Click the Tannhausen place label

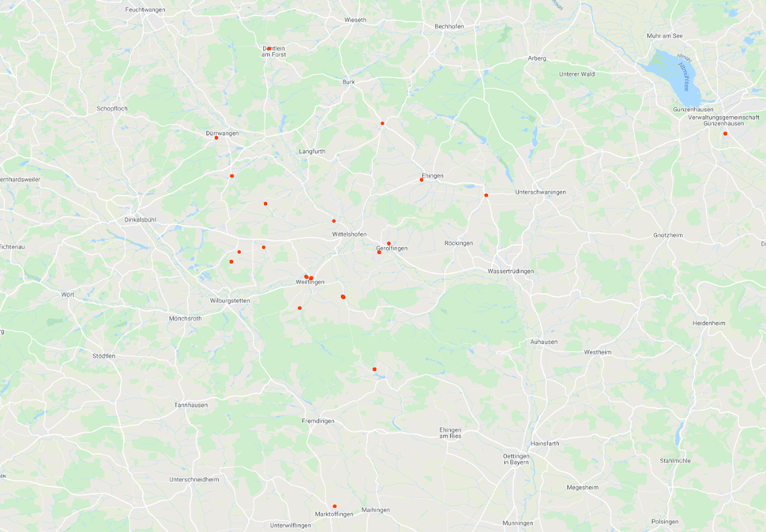point(191,405)
